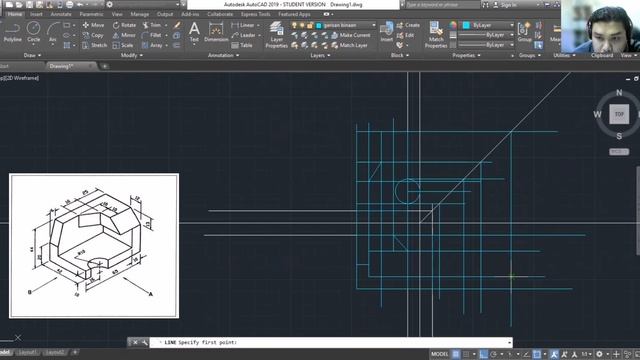This screenshot has height=360, width=640.
Task: Activate the Scale command
Action: point(123,45)
